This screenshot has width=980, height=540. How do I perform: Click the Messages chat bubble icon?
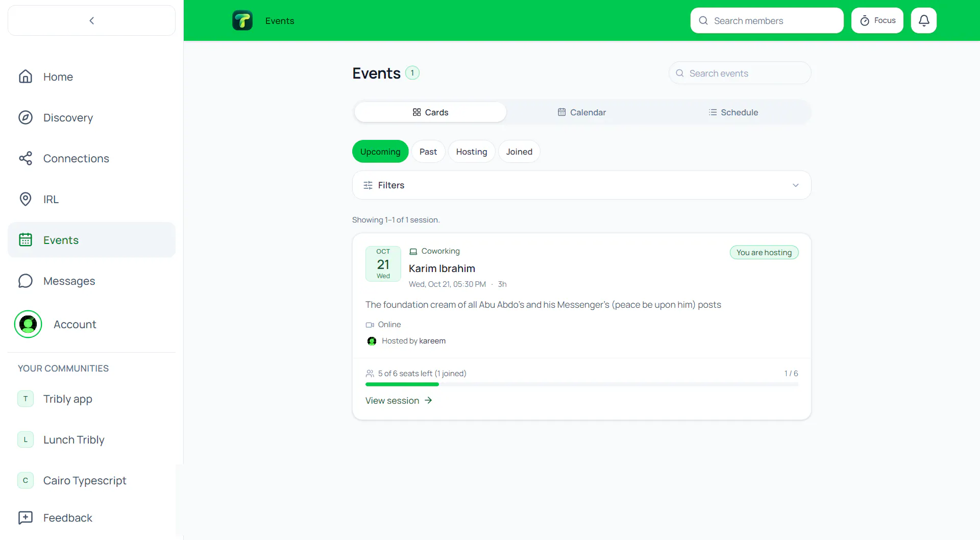pyautogui.click(x=26, y=281)
